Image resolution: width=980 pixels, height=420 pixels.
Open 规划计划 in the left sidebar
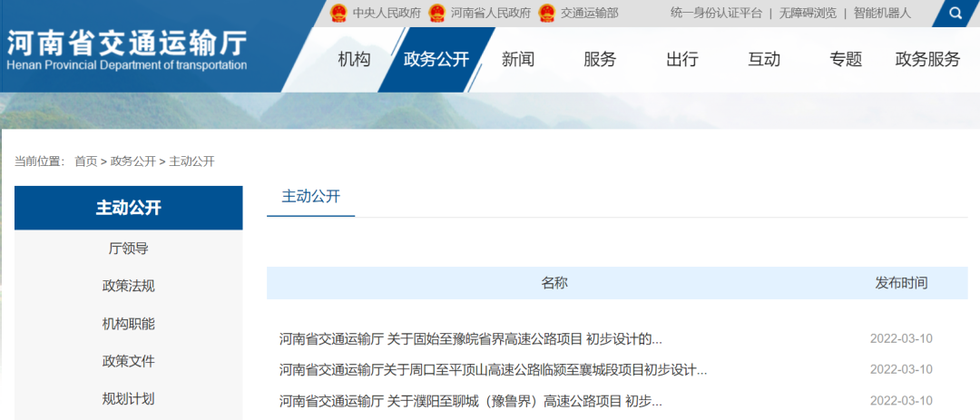[x=128, y=398]
